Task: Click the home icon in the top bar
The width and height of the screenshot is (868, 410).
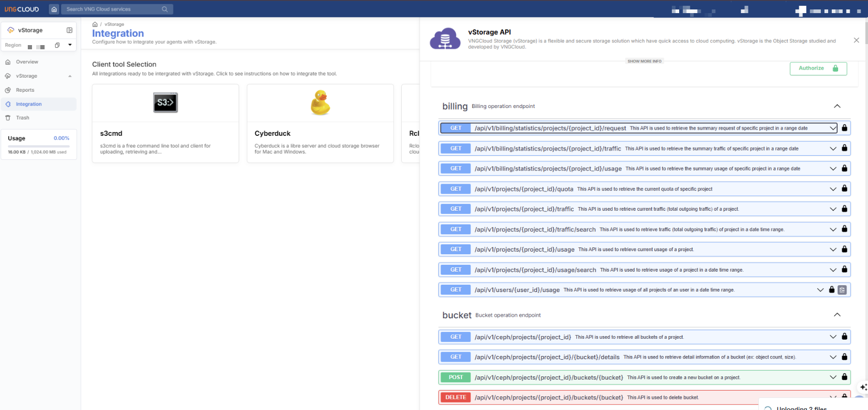Action: pos(54,9)
